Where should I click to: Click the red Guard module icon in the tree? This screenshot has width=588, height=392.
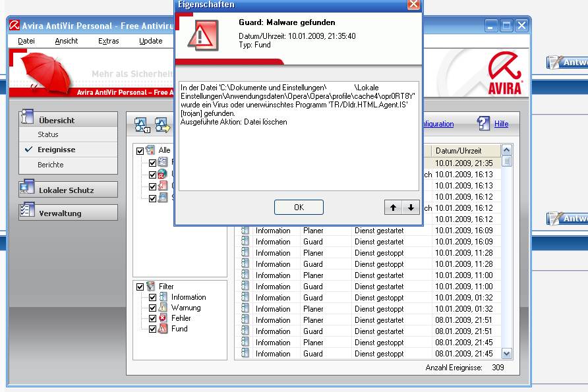pyautogui.click(x=162, y=186)
